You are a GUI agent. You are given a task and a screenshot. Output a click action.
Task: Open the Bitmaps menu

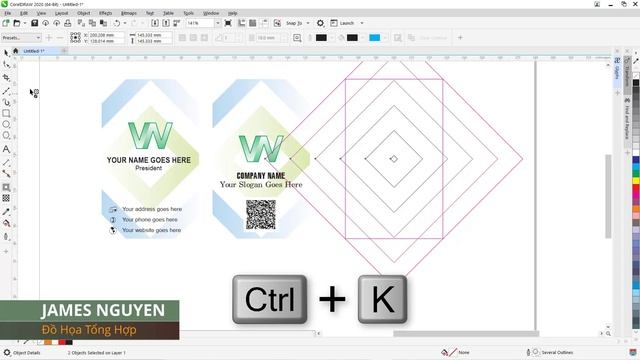click(x=129, y=13)
